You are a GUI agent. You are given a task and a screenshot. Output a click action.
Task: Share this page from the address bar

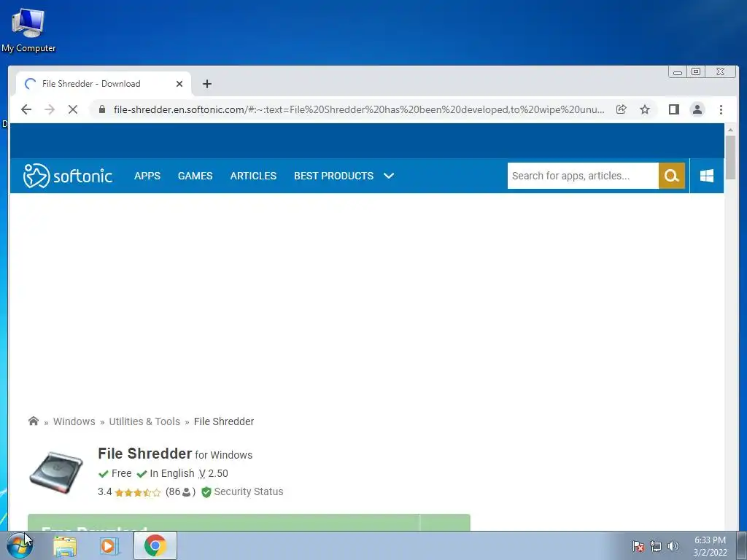coord(622,109)
